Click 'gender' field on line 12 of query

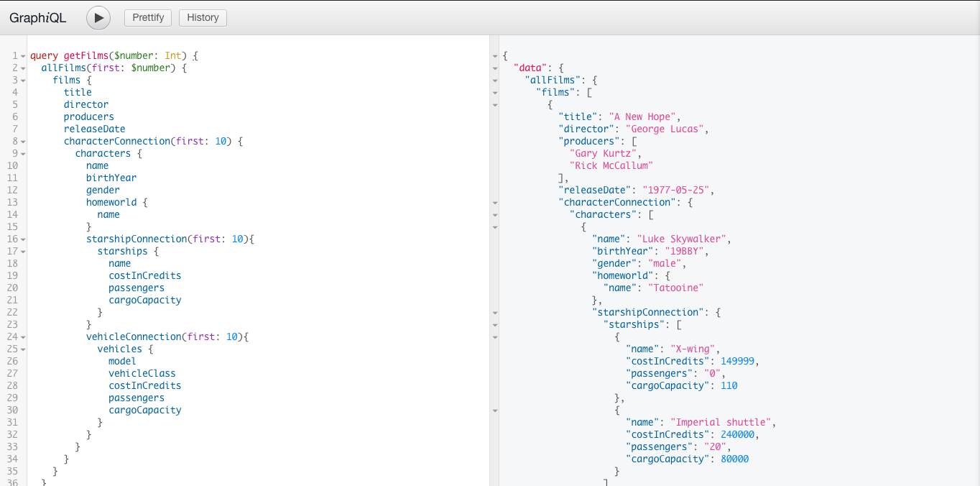click(103, 190)
